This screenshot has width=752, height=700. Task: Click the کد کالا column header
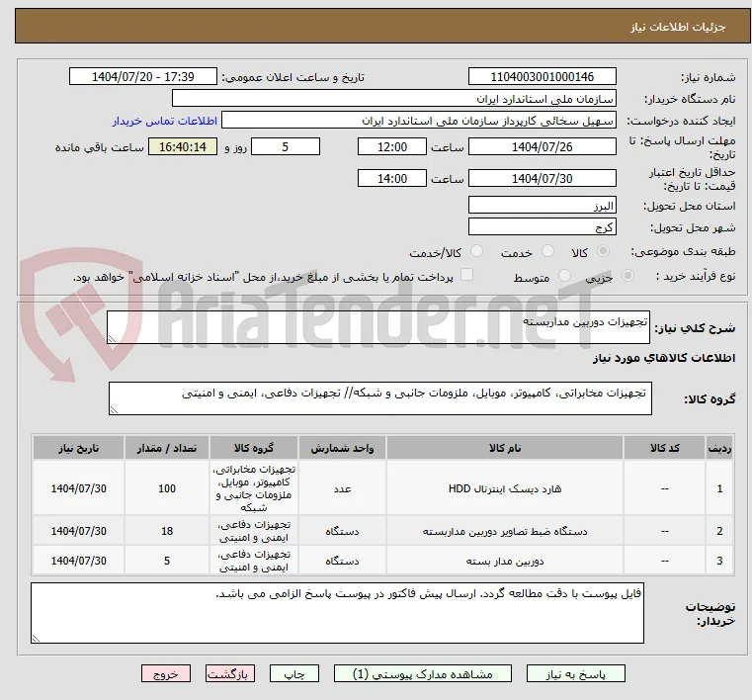[x=664, y=448]
